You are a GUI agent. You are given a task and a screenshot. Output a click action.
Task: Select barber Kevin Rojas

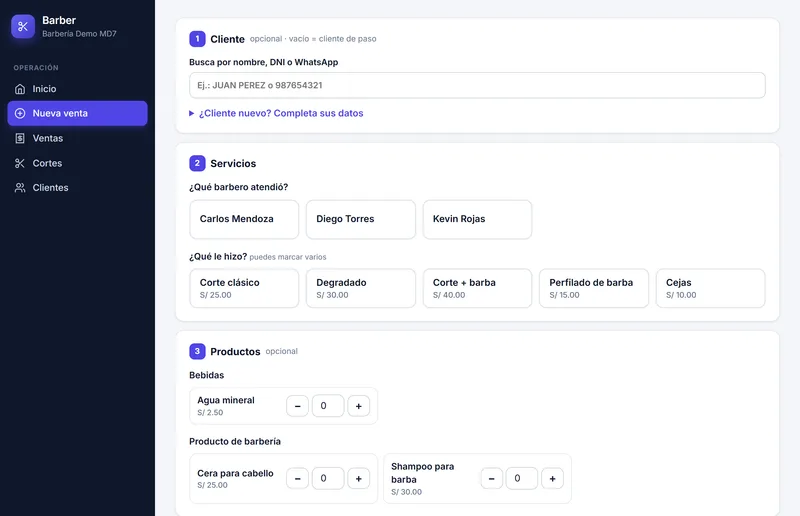477,219
